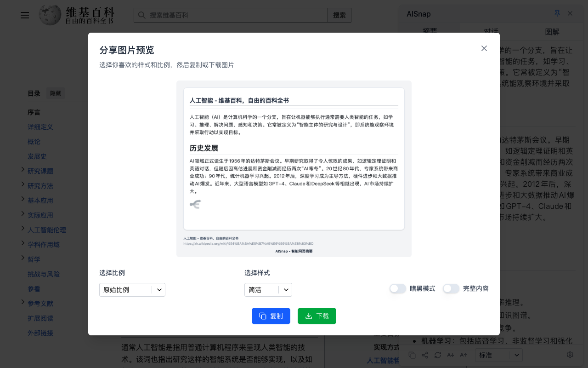This screenshot has height=368, width=588.
Task: Open AISnap settings gear
Action: (x=570, y=355)
